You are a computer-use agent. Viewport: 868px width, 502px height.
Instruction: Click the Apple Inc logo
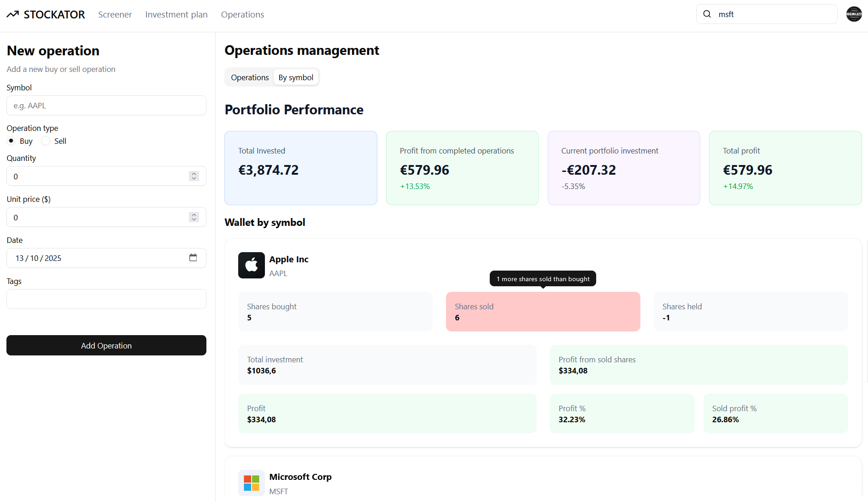click(251, 265)
